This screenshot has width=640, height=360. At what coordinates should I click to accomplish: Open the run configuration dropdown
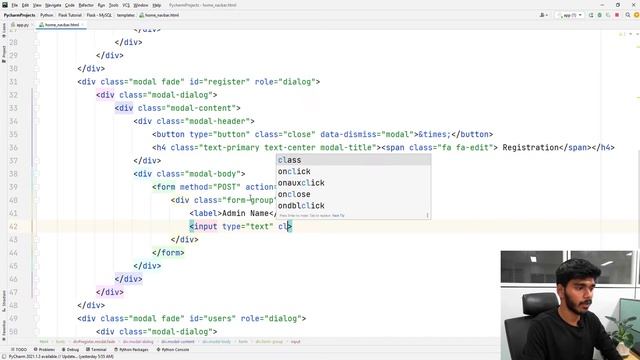coord(570,15)
